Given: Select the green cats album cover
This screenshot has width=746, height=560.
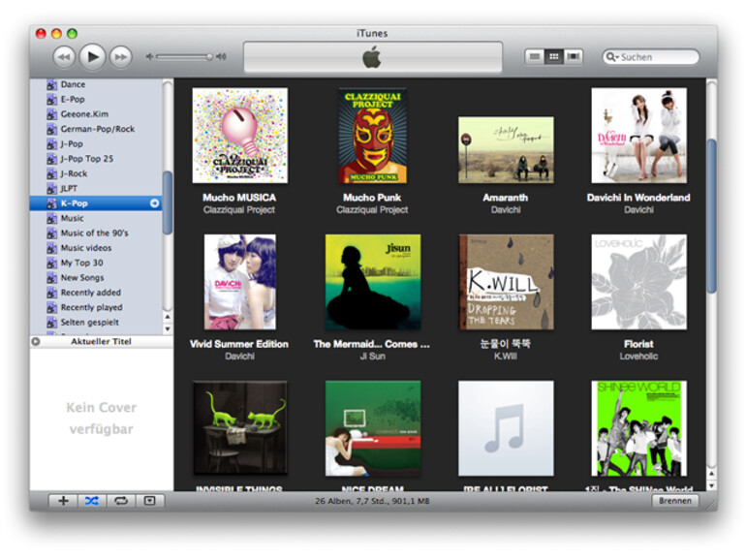Looking at the screenshot, I should pyautogui.click(x=240, y=428).
